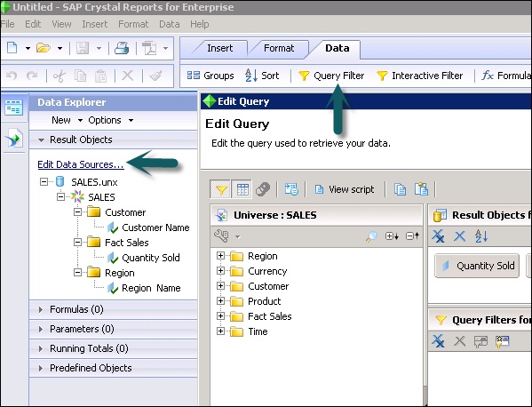Collapse the Customer folder in Data Explorer

point(77,212)
